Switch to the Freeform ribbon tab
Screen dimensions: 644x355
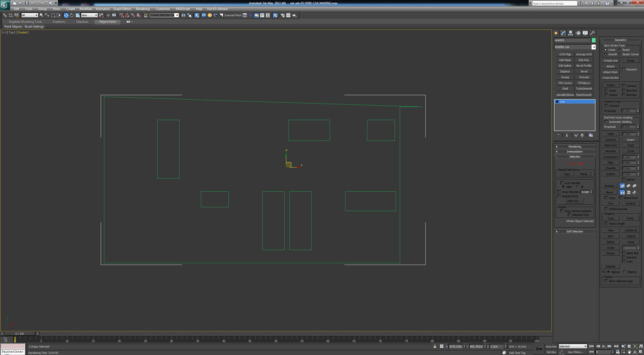coord(59,21)
